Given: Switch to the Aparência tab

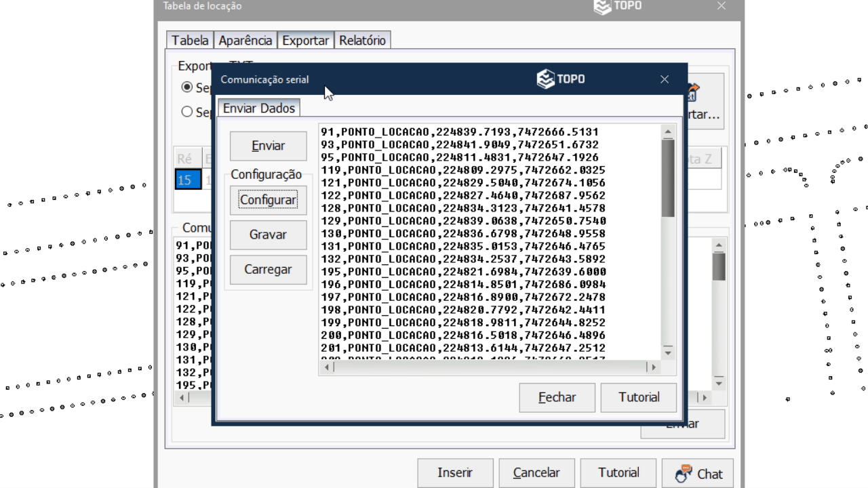Looking at the screenshot, I should click(245, 41).
